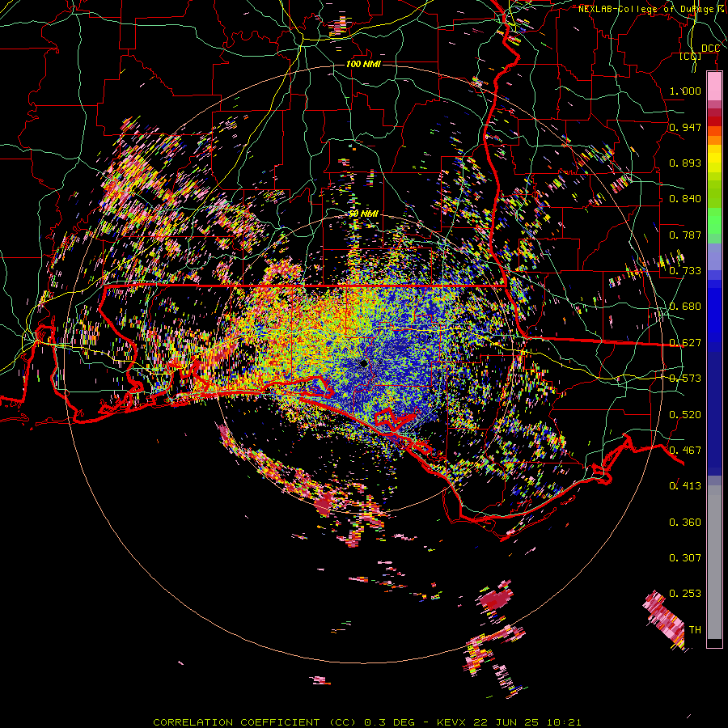The height and width of the screenshot is (728, 728).
Task: Click the 0.627 legend value
Action: coord(685,343)
